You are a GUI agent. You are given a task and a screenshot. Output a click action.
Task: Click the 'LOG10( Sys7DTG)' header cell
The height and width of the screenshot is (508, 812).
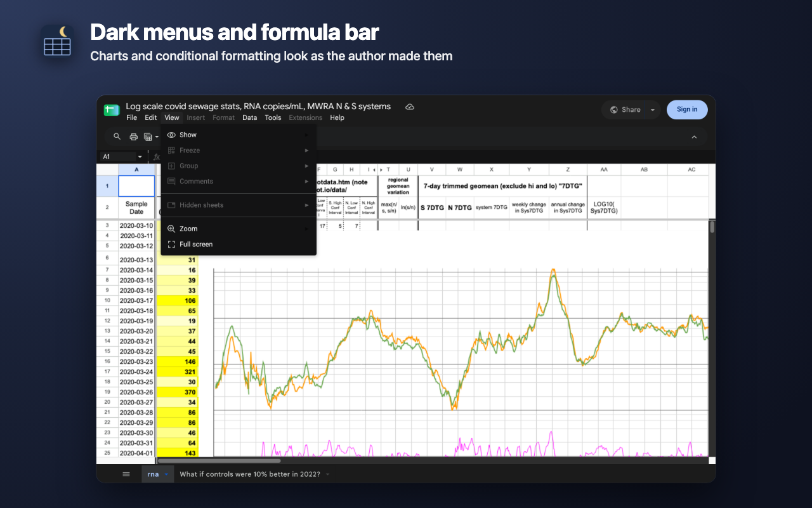[604, 208]
